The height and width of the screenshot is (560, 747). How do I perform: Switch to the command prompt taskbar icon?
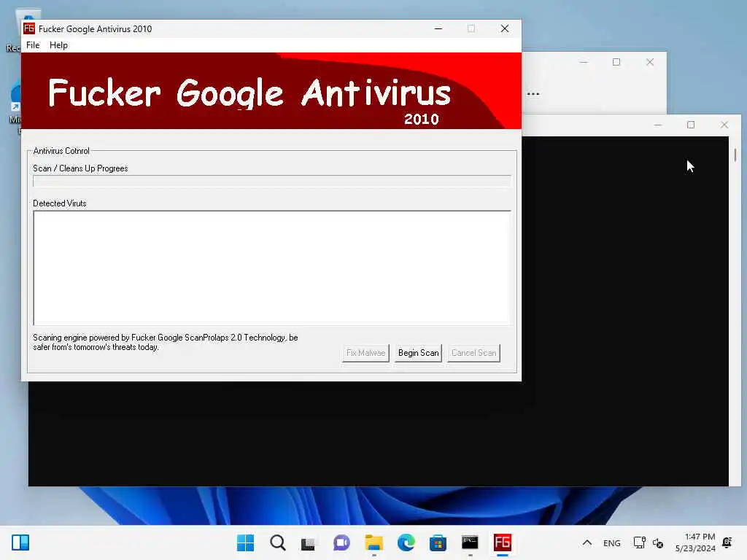(470, 542)
